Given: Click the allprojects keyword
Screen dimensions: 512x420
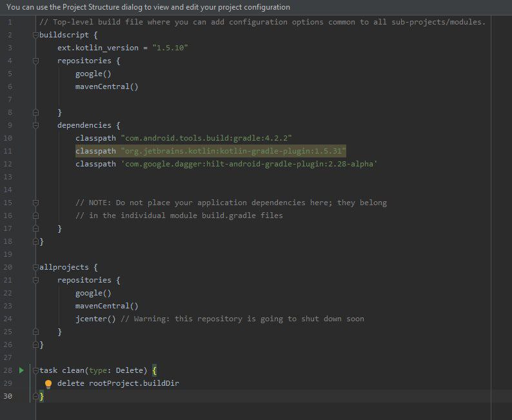Looking at the screenshot, I should click(64, 267).
